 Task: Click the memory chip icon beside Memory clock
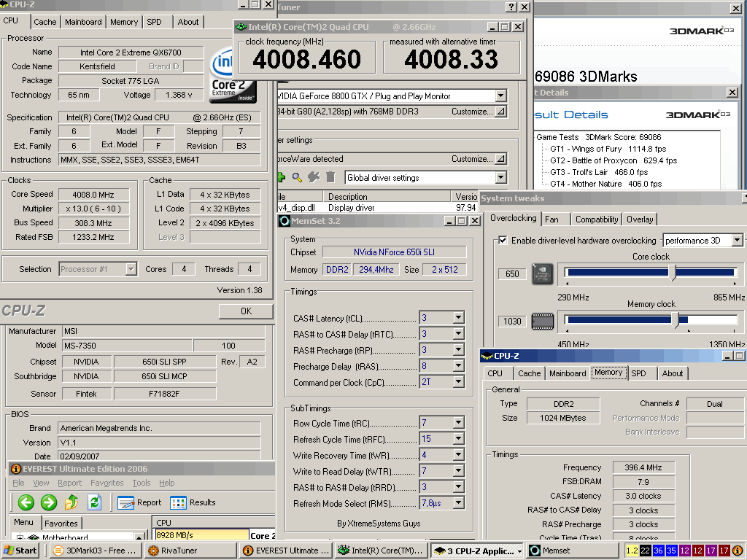(543, 321)
